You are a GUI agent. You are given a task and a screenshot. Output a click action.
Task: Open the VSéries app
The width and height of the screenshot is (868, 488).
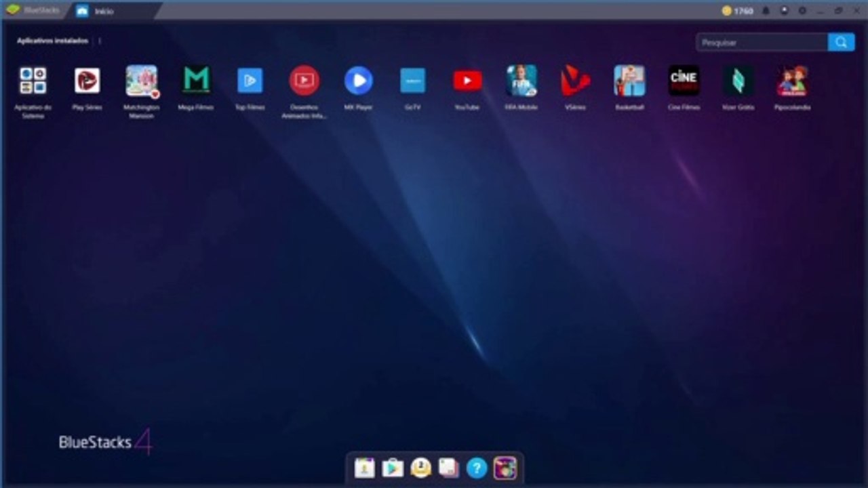576,81
